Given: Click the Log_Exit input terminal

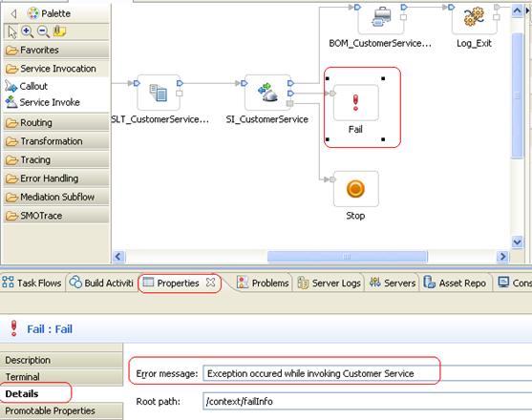Looking at the screenshot, I should 451,7.
